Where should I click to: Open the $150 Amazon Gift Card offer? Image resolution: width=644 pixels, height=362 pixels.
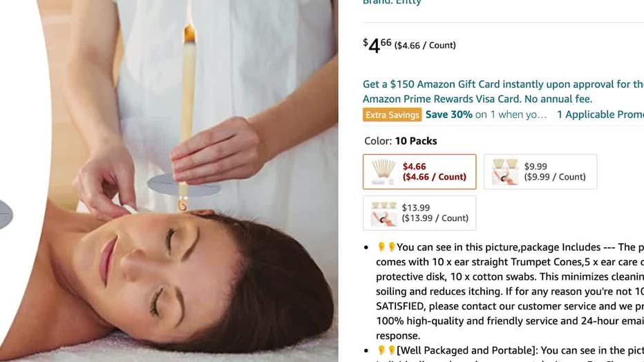coord(503,84)
